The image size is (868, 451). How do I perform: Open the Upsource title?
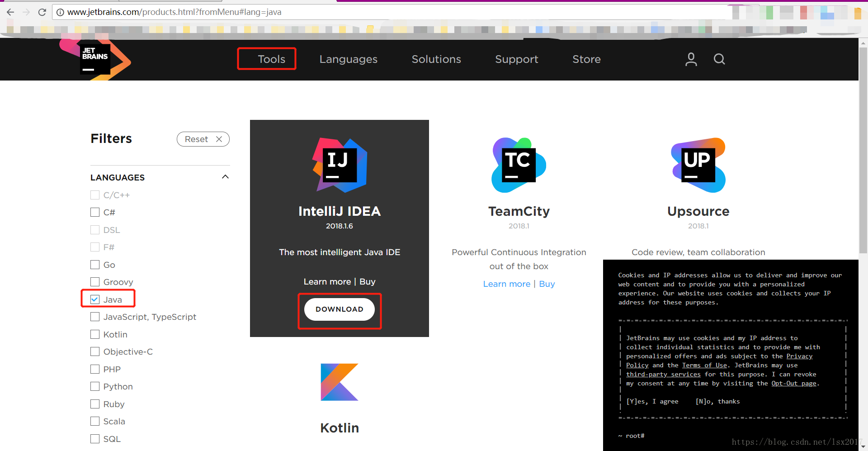pos(698,211)
